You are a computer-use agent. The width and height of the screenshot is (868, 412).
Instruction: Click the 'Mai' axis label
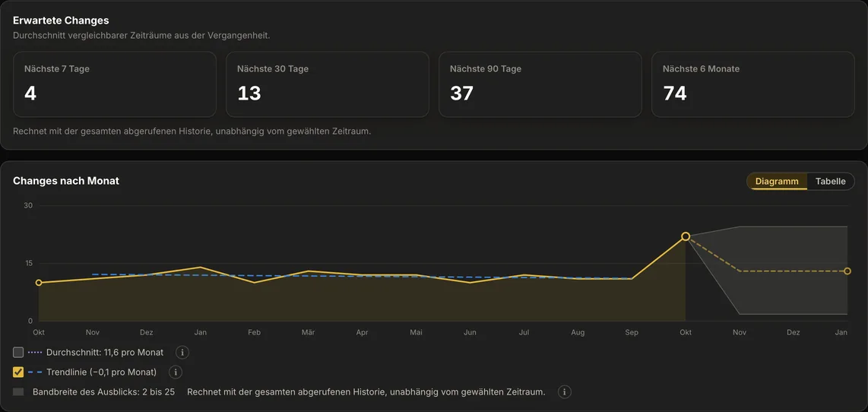pyautogui.click(x=416, y=332)
